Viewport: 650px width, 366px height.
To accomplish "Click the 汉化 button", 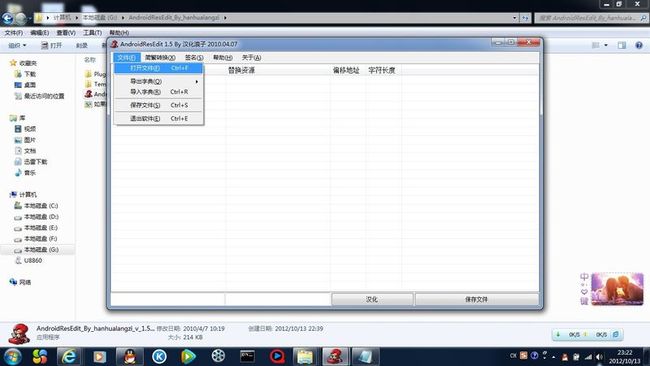I will tap(372, 299).
